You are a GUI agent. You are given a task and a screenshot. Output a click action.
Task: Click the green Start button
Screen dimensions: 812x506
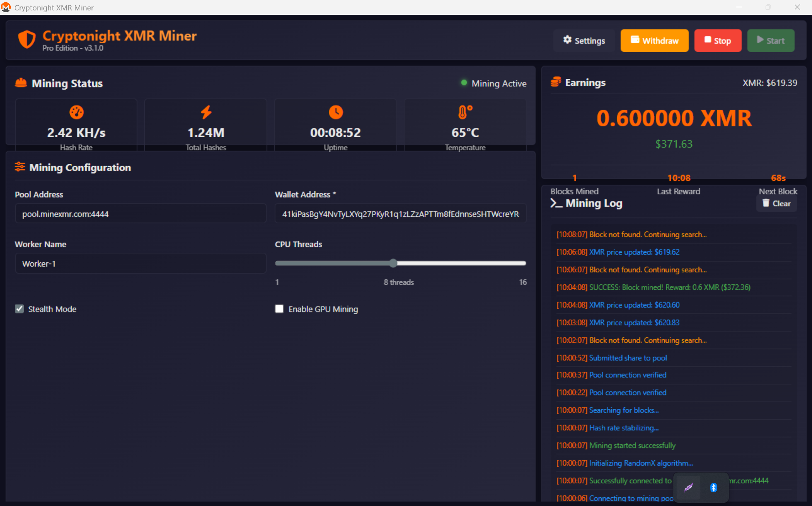(771, 41)
